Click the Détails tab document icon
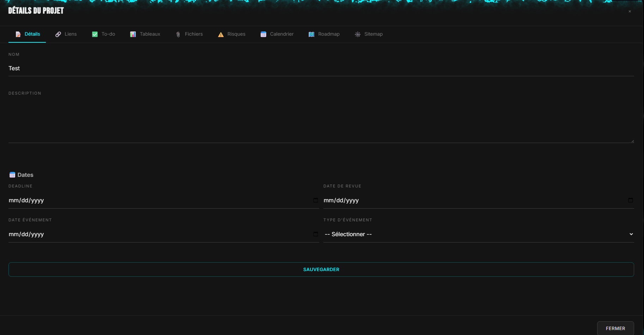Image resolution: width=644 pixels, height=335 pixels. coord(18,34)
